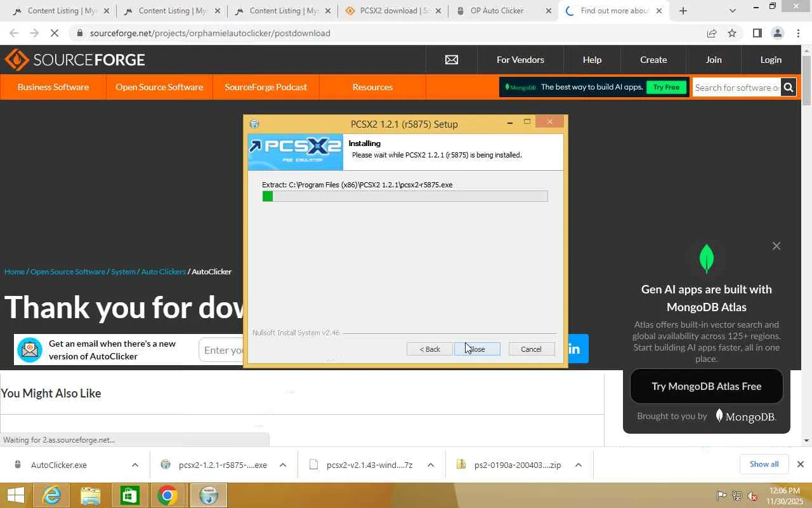The width and height of the screenshot is (812, 508).
Task: Expand ps2-0190a zip download options
Action: point(579,465)
